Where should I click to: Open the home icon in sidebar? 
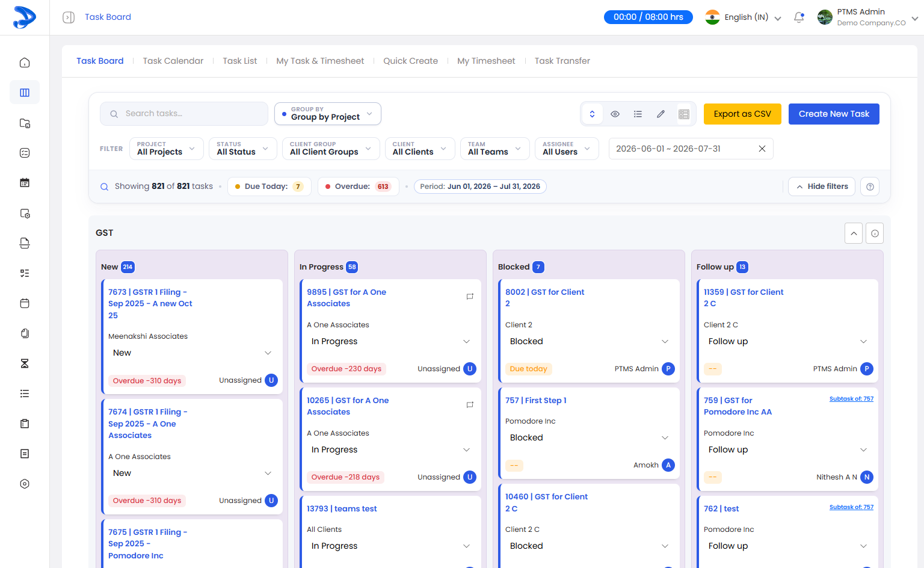25,63
